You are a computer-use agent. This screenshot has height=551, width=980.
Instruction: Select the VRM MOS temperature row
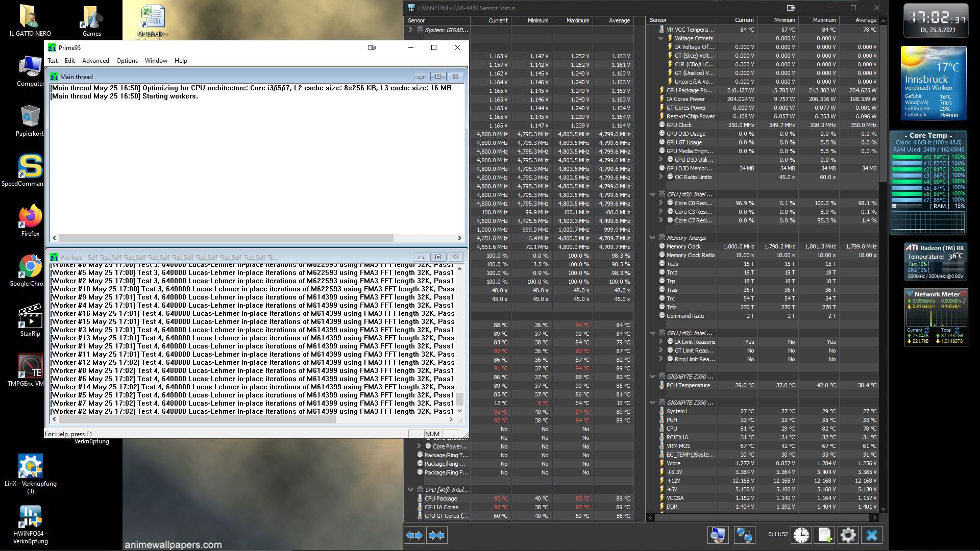coord(764,446)
